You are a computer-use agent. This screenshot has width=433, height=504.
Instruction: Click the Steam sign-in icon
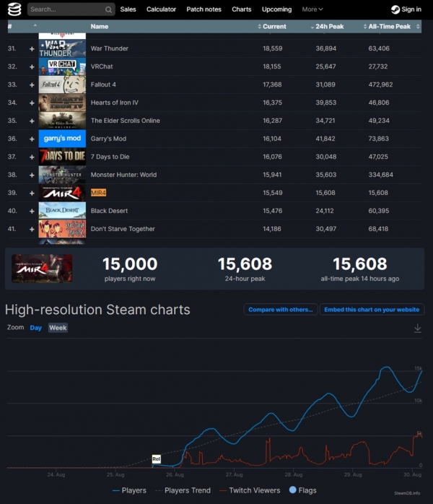(x=395, y=9)
